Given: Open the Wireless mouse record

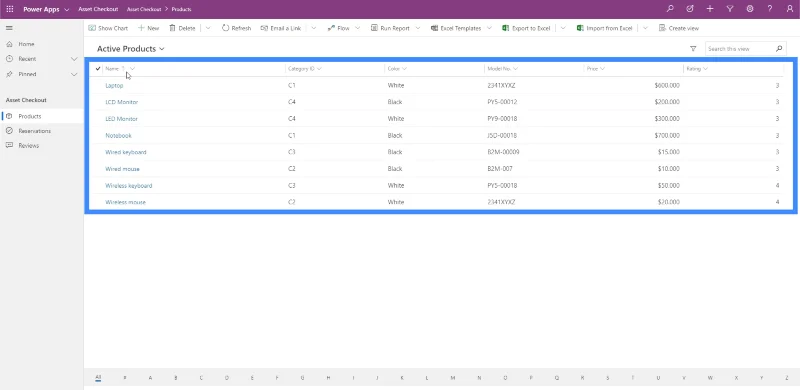Looking at the screenshot, I should pyautogui.click(x=126, y=202).
